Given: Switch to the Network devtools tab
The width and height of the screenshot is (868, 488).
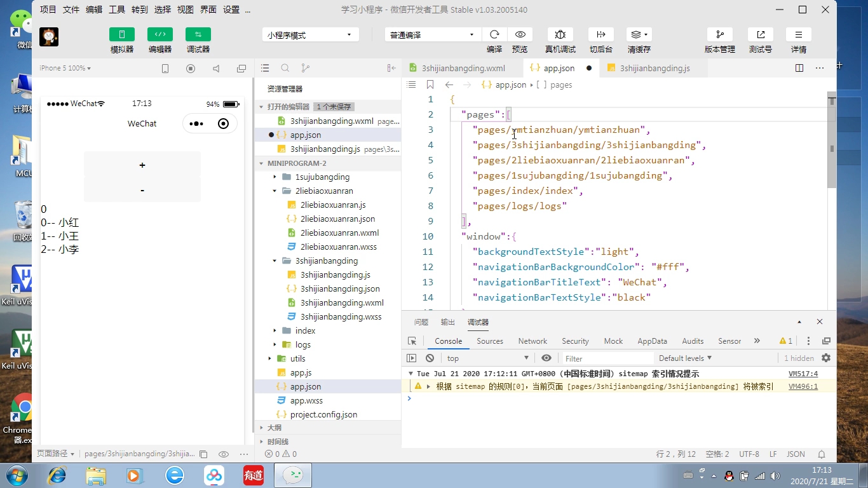Looking at the screenshot, I should tap(532, 341).
